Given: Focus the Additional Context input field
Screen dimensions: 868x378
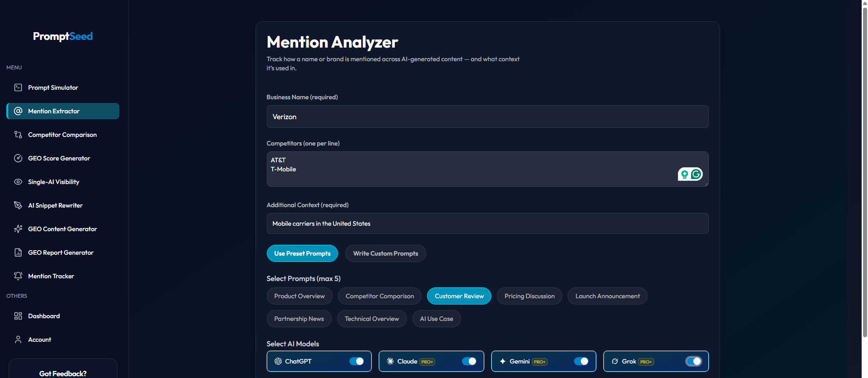Looking at the screenshot, I should point(487,223).
